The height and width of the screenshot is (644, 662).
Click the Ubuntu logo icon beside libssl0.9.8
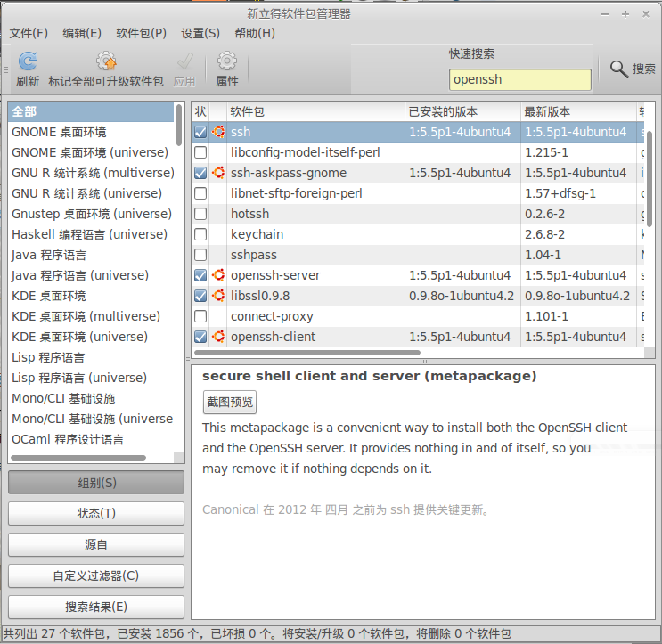tap(218, 296)
